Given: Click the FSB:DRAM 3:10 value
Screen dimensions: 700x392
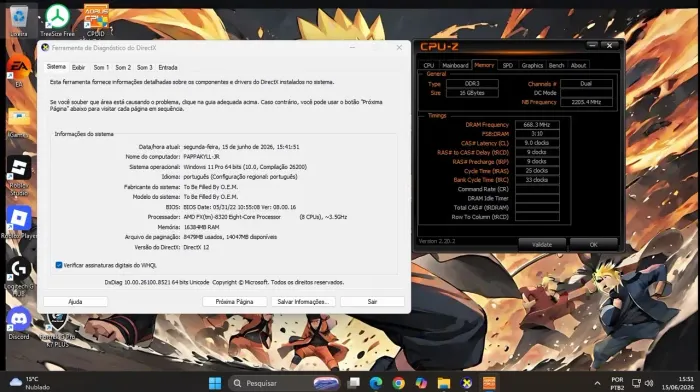Looking at the screenshot, I should pos(537,134).
